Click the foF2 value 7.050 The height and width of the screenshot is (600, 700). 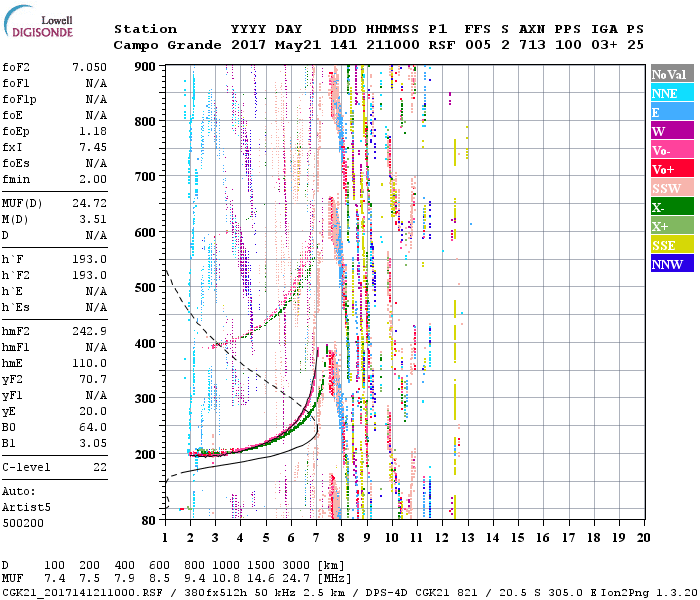point(89,67)
